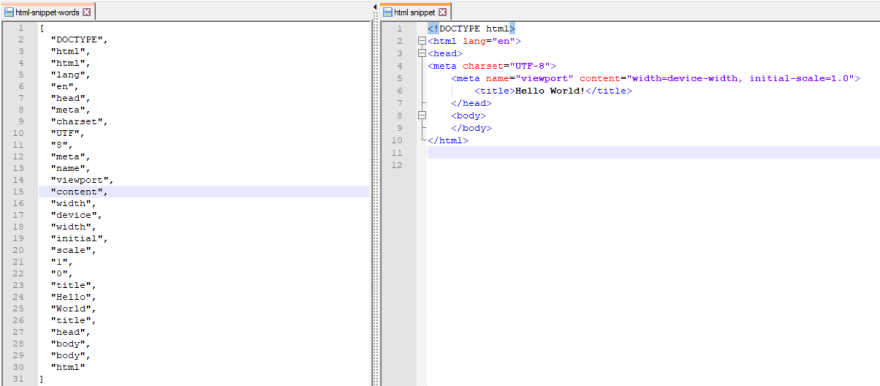Collapse the <head> fold marker on line 3
Screen dimensions: 880x386
pos(422,53)
